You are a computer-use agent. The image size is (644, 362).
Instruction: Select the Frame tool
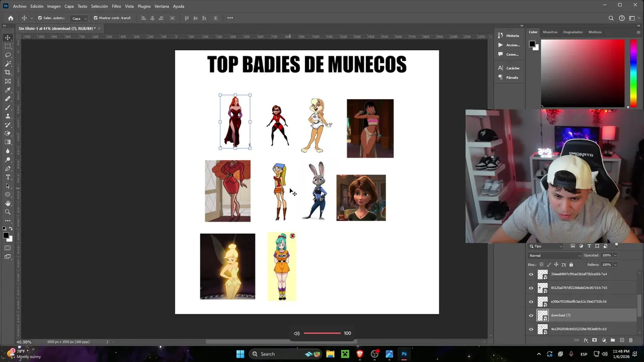point(8,81)
